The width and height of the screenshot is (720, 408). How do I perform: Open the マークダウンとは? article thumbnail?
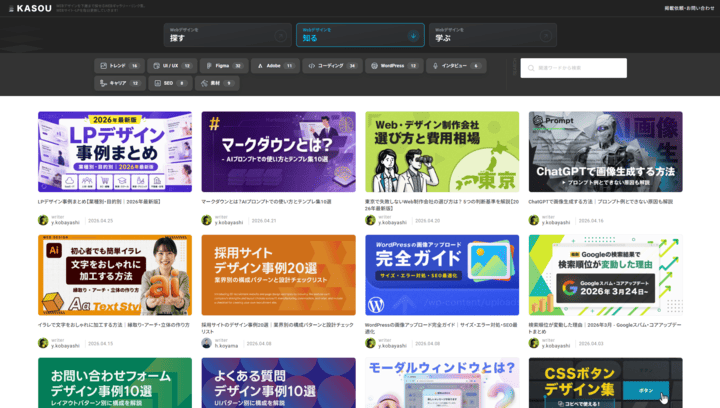click(278, 151)
